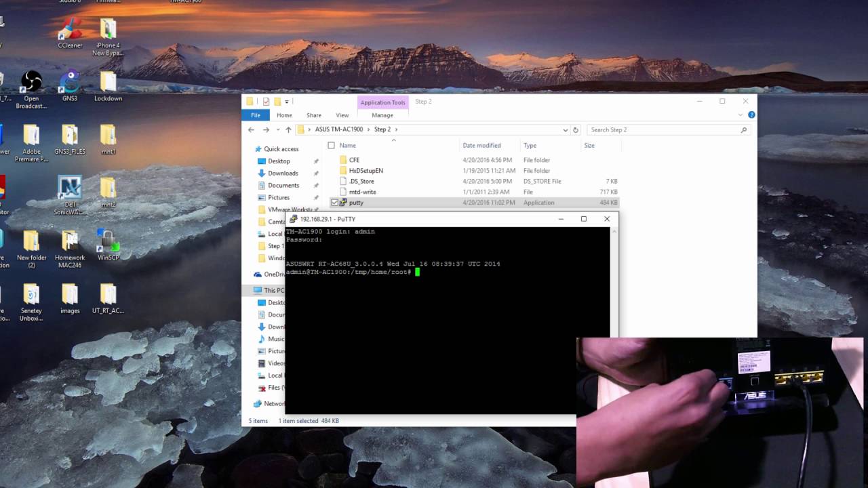868x488 pixels.
Task: Select the Application Tools contextual tab
Action: pyautogui.click(x=383, y=102)
